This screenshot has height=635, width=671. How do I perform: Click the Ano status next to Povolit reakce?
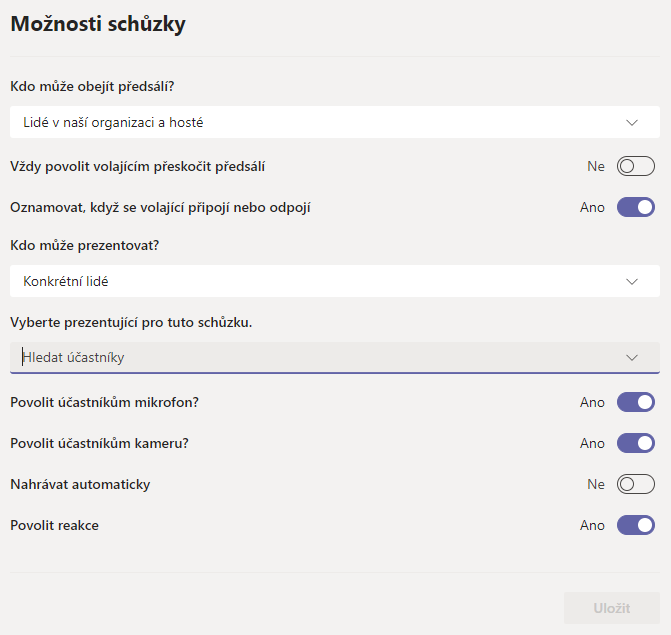click(592, 525)
